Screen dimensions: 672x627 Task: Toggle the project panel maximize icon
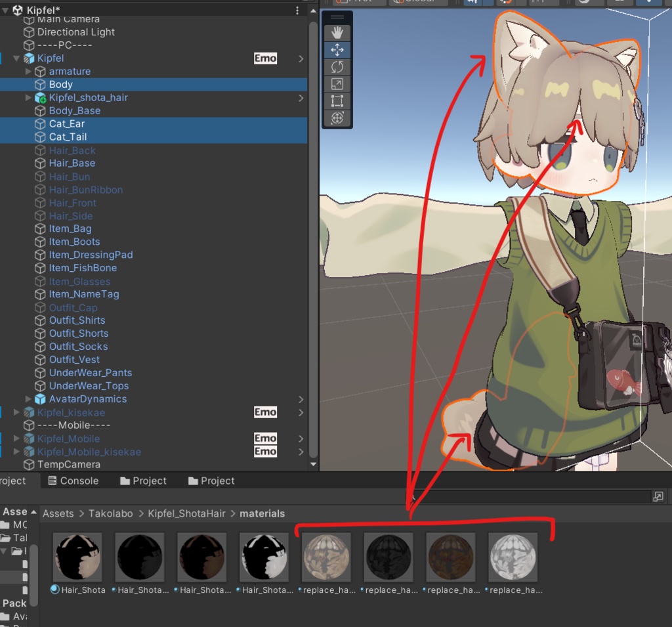pos(658,496)
